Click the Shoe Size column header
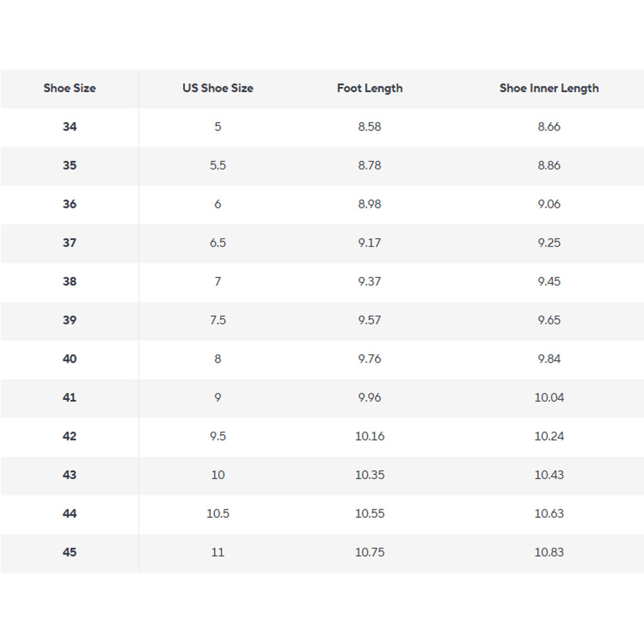The image size is (644, 644). pyautogui.click(x=70, y=88)
